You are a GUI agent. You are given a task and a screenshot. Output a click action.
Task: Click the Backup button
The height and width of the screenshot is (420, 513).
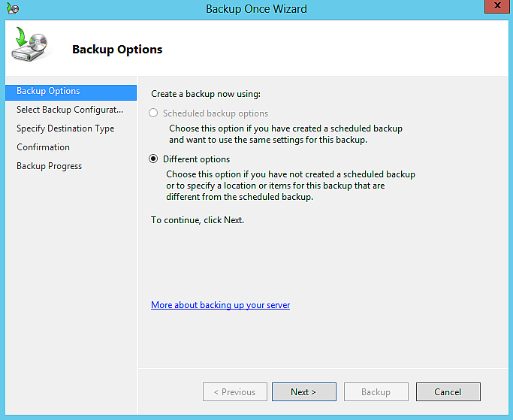tap(376, 391)
